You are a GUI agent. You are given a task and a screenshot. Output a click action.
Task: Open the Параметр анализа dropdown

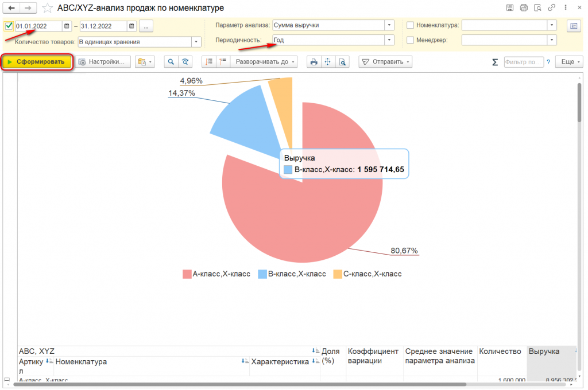click(389, 25)
